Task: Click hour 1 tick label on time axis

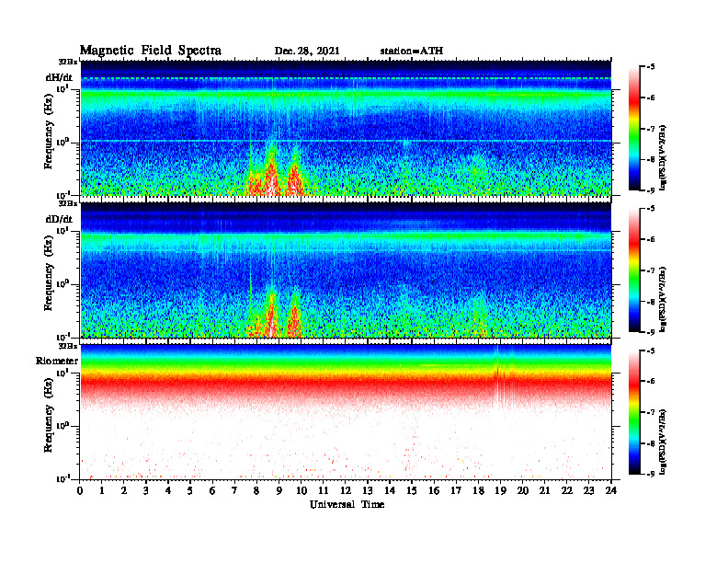Action: 102,490
